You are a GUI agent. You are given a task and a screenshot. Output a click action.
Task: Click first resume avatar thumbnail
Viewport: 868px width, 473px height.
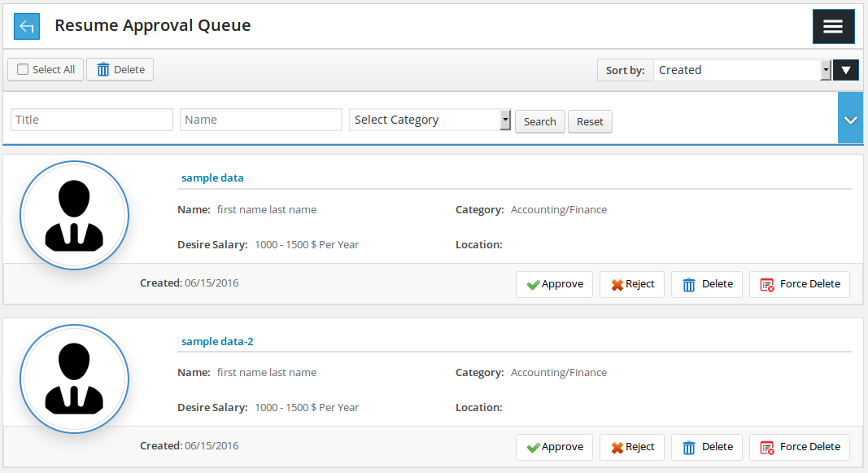(74, 216)
